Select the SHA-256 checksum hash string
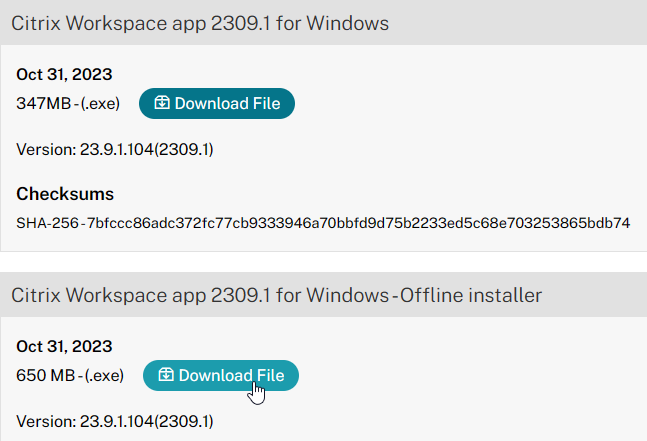647x441 pixels. tap(359, 223)
